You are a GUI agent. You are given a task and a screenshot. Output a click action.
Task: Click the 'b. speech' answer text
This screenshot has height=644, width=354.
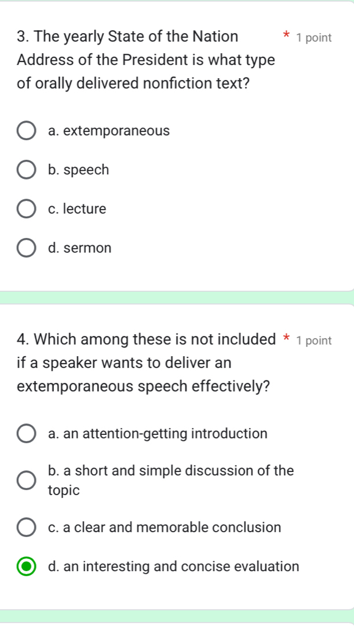point(78,170)
